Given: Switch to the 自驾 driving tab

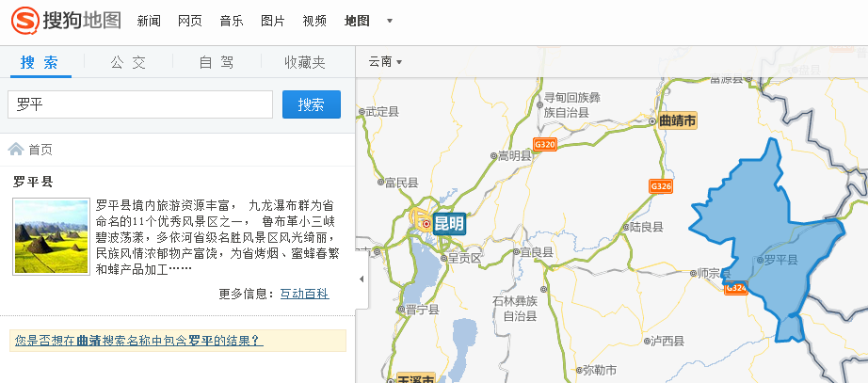Looking at the screenshot, I should click(x=217, y=62).
